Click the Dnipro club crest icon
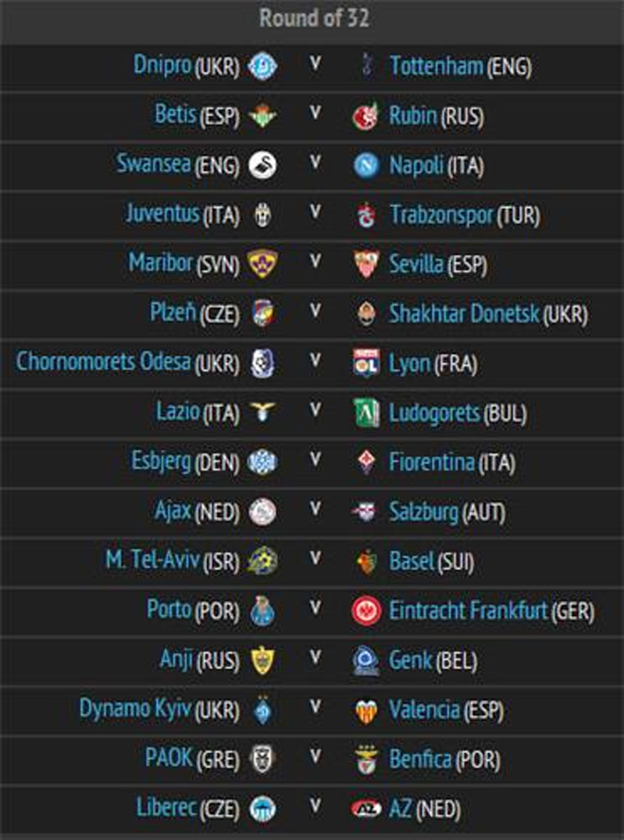 [262, 67]
